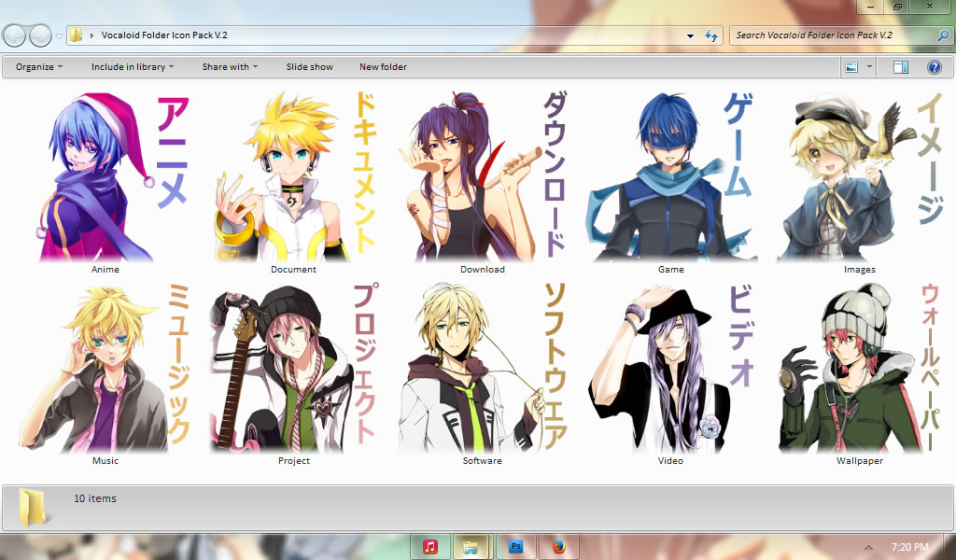Show the preview pane
The width and height of the screenshot is (956, 560).
pyautogui.click(x=901, y=67)
